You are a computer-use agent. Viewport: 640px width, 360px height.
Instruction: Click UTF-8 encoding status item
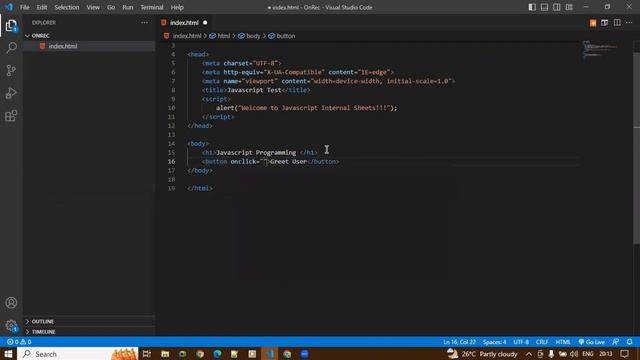pyautogui.click(x=521, y=342)
